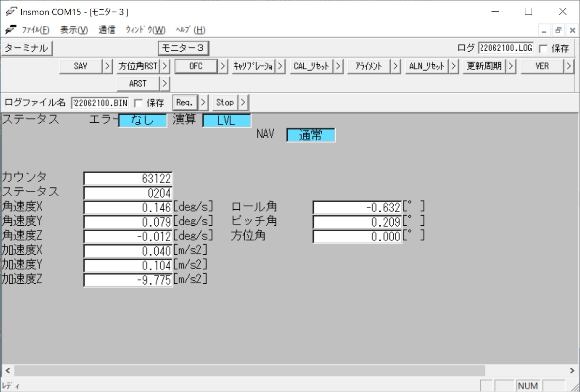Open the ヘルプ(H) menu
Screen dimensions: 580x392
191,30
